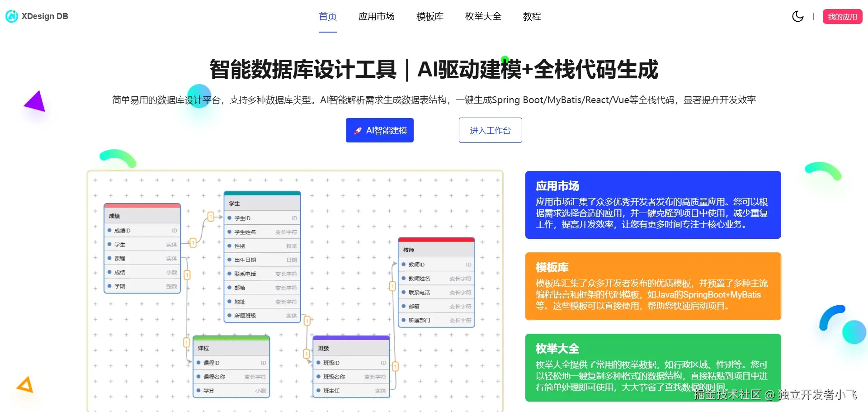The height and width of the screenshot is (412, 868).
Task: Click the connector marker linking 班级 and 教师
Action: pos(395,362)
